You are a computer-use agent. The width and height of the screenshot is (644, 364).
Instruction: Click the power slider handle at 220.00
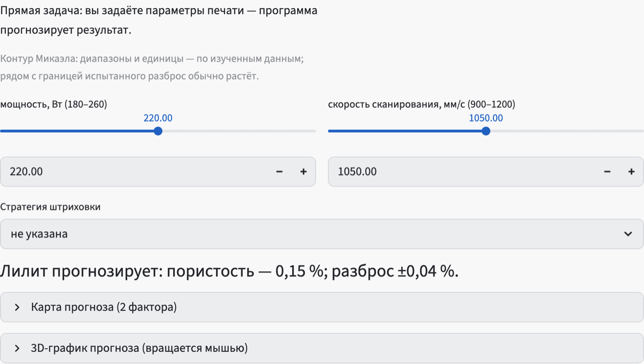(x=158, y=131)
